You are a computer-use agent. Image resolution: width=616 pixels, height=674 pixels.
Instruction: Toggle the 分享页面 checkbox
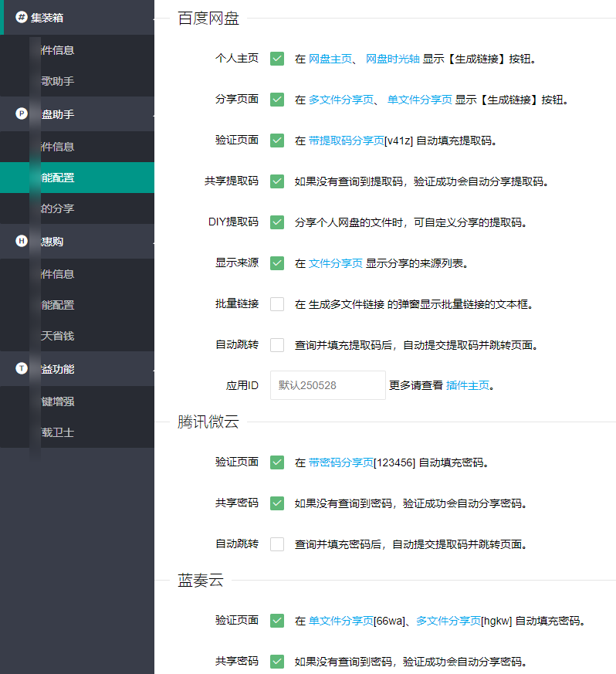point(277,100)
